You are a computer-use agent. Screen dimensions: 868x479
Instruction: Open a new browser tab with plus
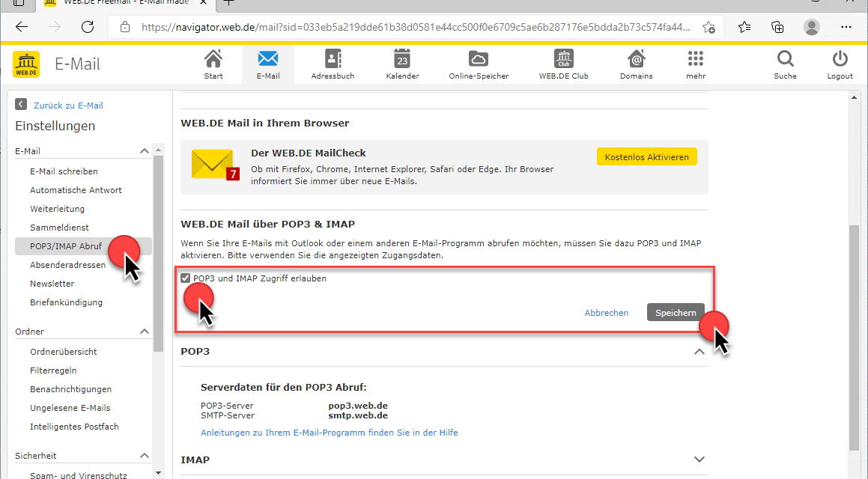click(x=228, y=2)
